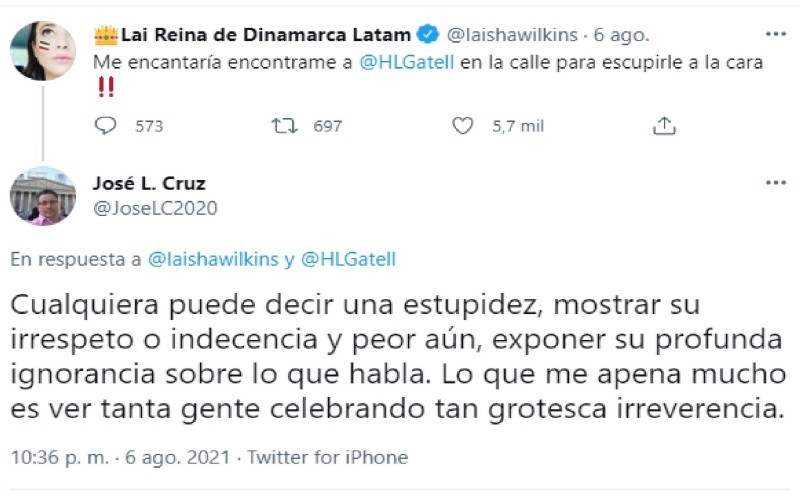The image size is (800, 501).
Task: Click the 6 ago. tweet date
Action: point(619,35)
